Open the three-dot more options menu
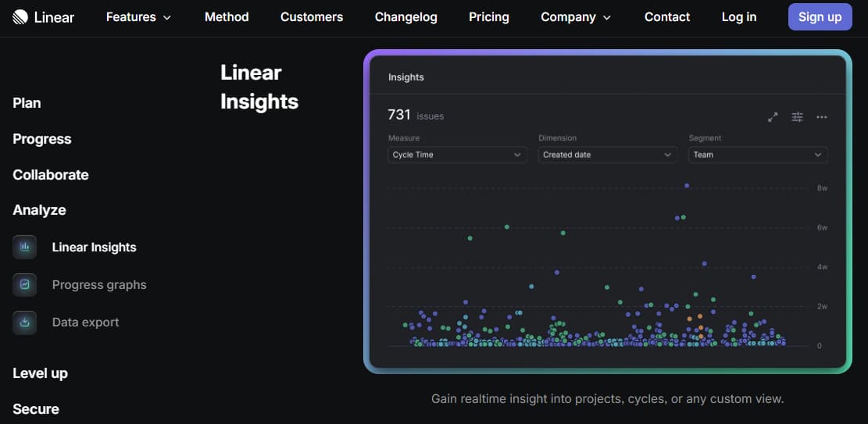Viewport: 868px width, 424px height. click(x=821, y=117)
